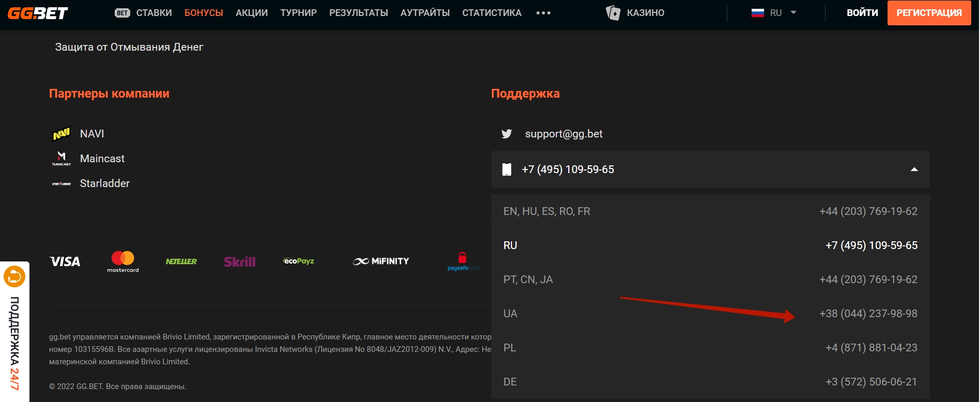Viewport: 980px width, 402px height.
Task: Choose the PL support phone number
Action: [x=710, y=348]
